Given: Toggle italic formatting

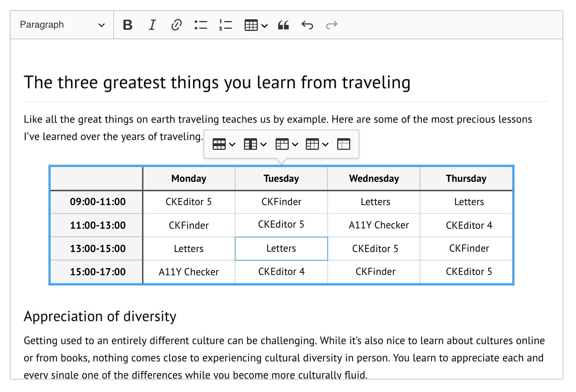Looking at the screenshot, I should coord(152,25).
